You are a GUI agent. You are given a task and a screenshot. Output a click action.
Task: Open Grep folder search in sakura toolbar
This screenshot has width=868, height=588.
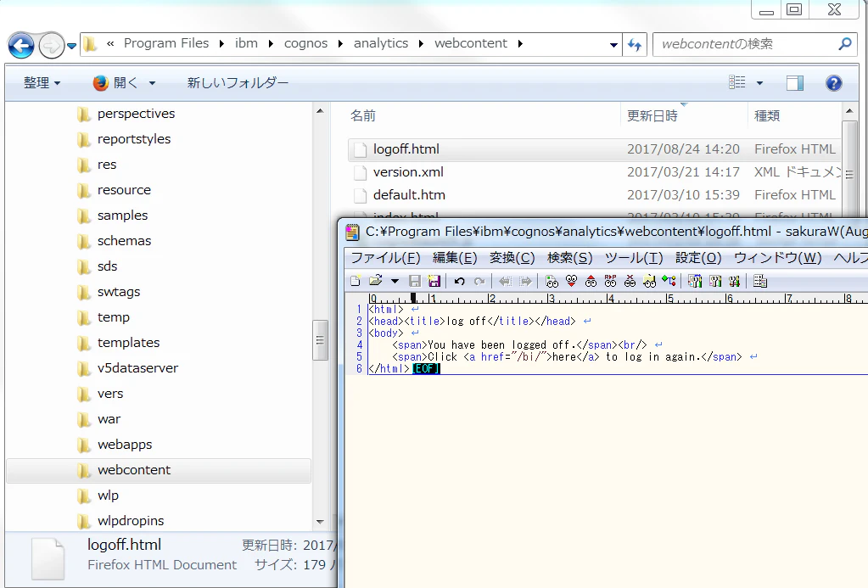[x=649, y=281]
